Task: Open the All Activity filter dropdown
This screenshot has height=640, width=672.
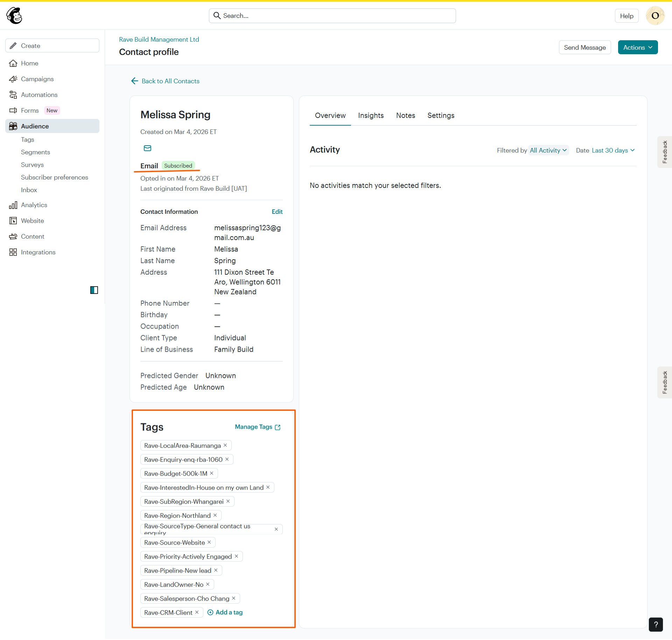Action: point(548,150)
